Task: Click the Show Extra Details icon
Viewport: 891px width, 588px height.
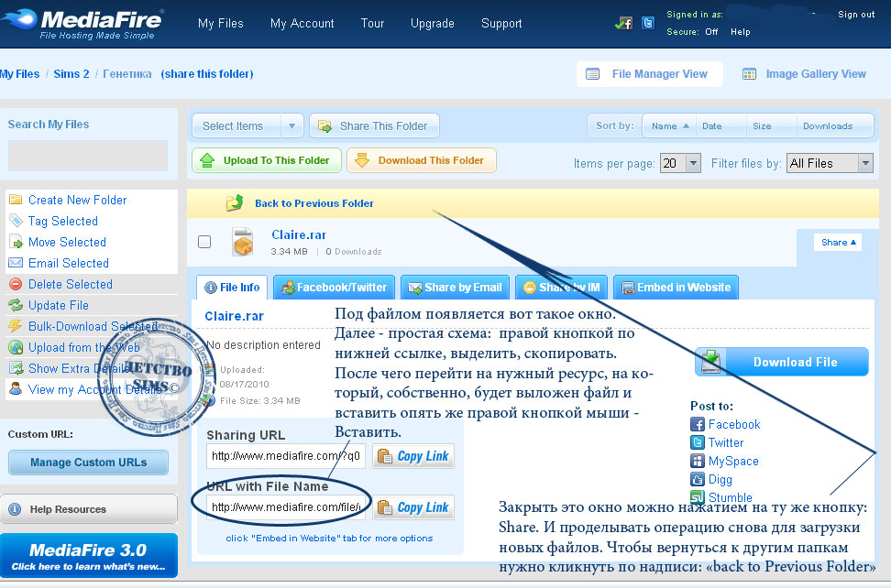Action: [16, 368]
